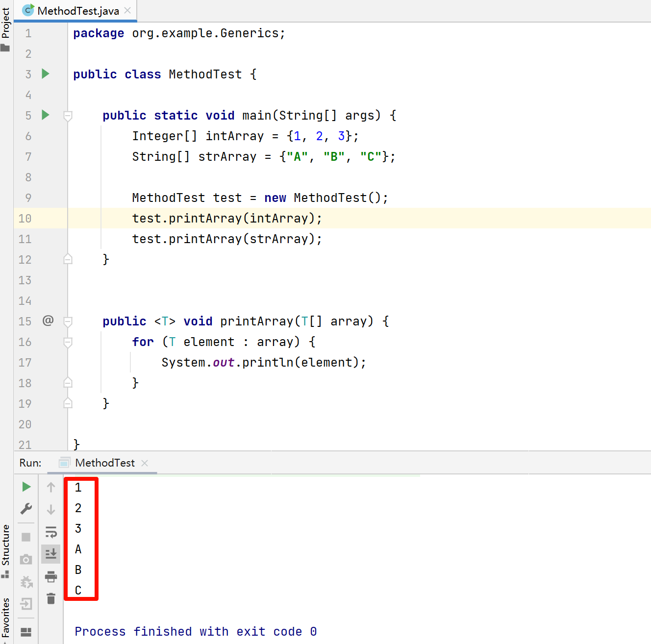The height and width of the screenshot is (644, 651).
Task: Collapse printArray method fold marker at line 15
Action: 68,322
